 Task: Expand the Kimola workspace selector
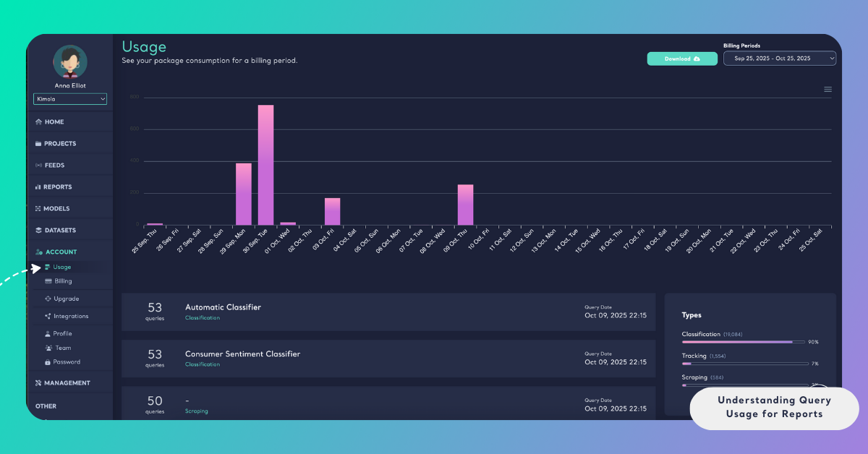(x=69, y=98)
